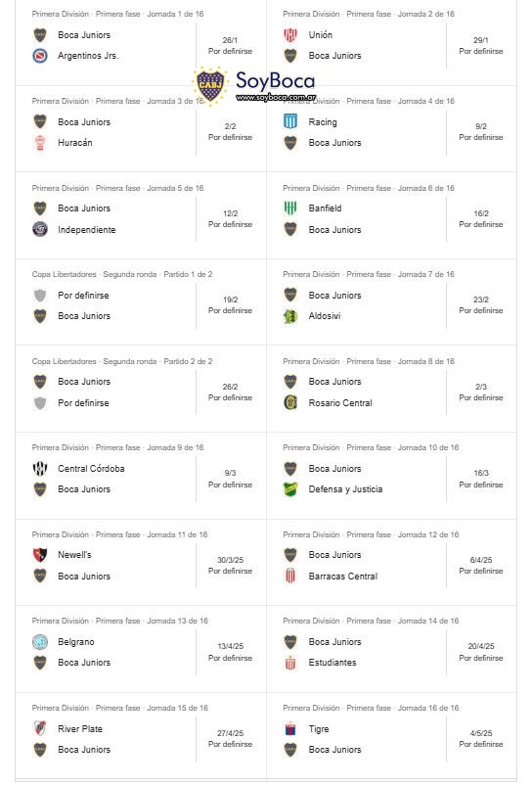Open the Independiente crest icon
Image resolution: width=532 pixels, height=786 pixels.
pyautogui.click(x=40, y=230)
